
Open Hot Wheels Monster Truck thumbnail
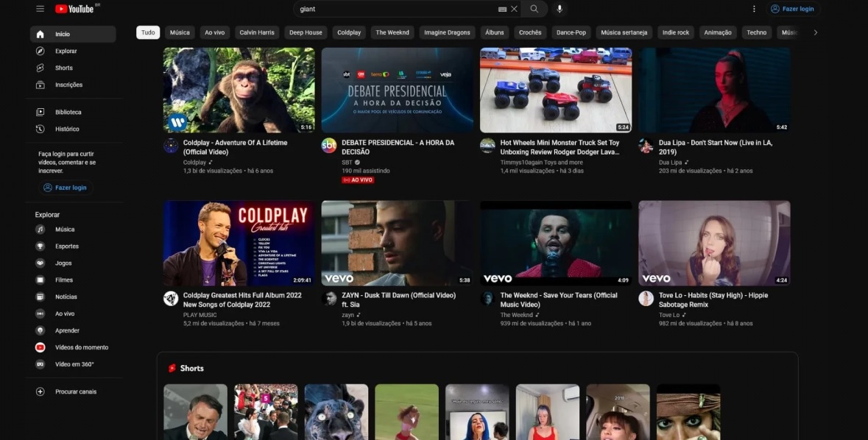click(x=556, y=90)
